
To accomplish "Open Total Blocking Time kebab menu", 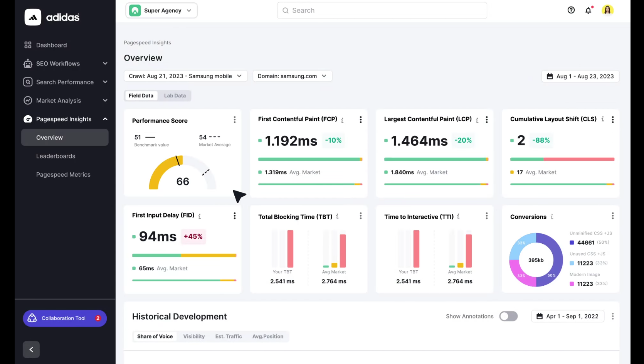I will click(360, 216).
